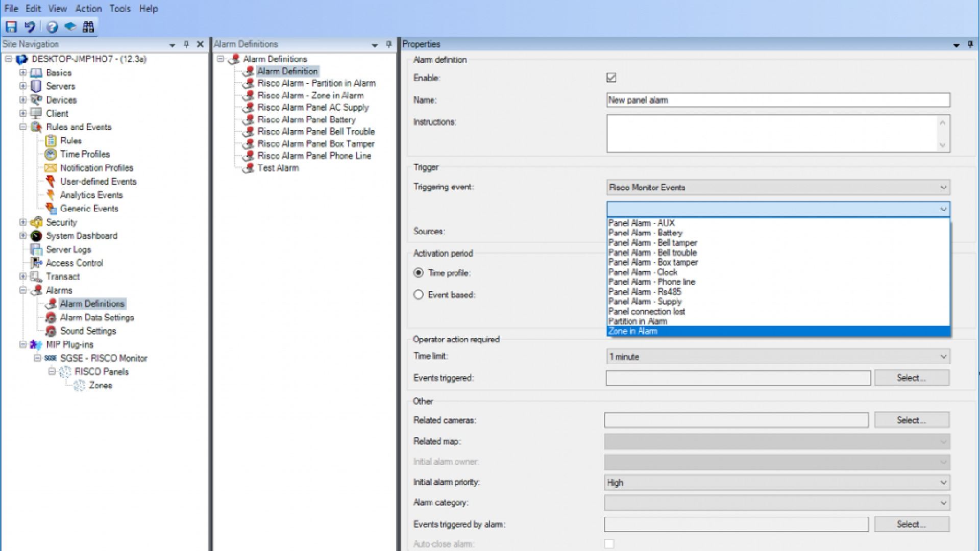This screenshot has height=551, width=980.
Task: Click the Instructions scrollbar down arrow
Action: [942, 145]
